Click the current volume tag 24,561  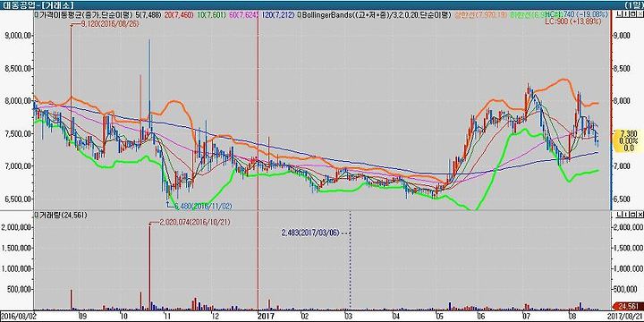click(627, 306)
